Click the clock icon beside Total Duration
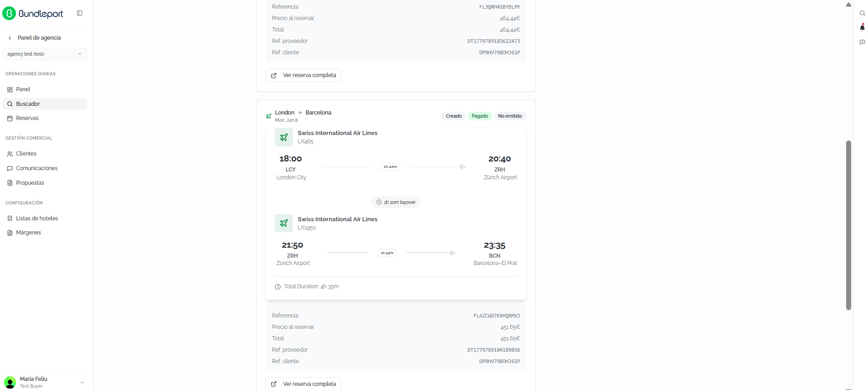This screenshot has width=868, height=390. tap(277, 287)
